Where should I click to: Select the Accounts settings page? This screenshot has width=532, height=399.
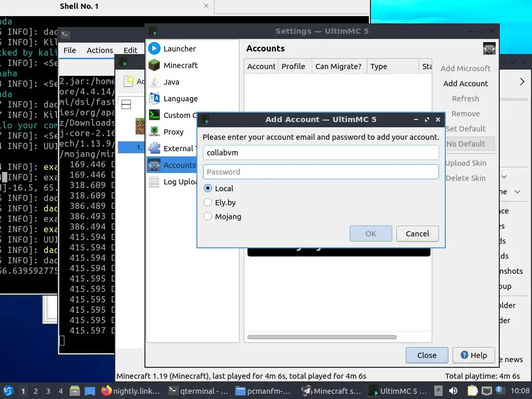[172, 165]
